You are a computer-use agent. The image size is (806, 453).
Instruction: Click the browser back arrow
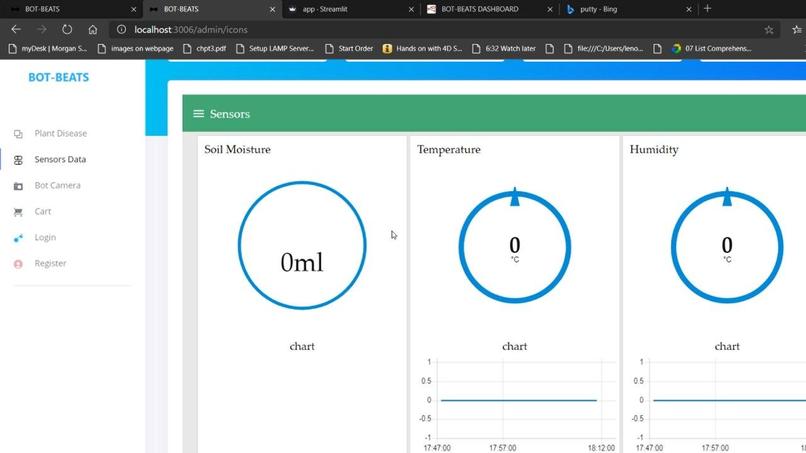16,30
